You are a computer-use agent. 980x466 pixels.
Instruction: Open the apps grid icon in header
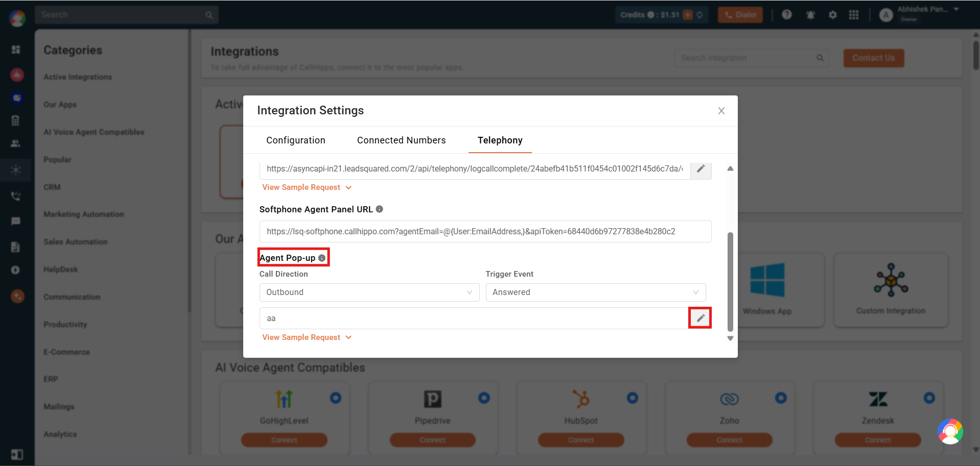tap(854, 15)
